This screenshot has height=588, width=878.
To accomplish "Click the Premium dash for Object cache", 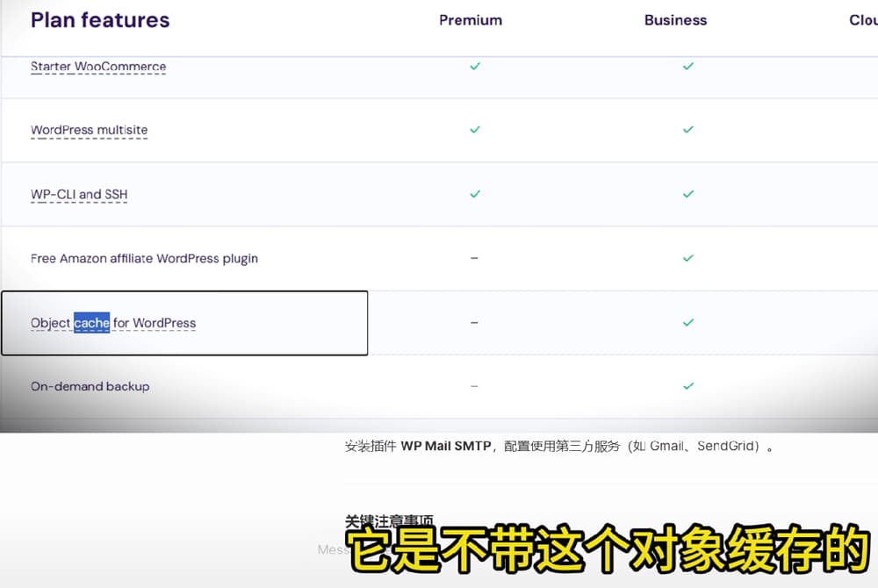I will click(474, 323).
